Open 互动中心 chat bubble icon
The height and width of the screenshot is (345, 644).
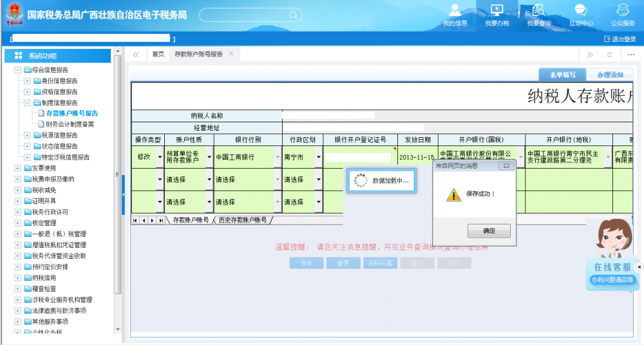click(580, 11)
